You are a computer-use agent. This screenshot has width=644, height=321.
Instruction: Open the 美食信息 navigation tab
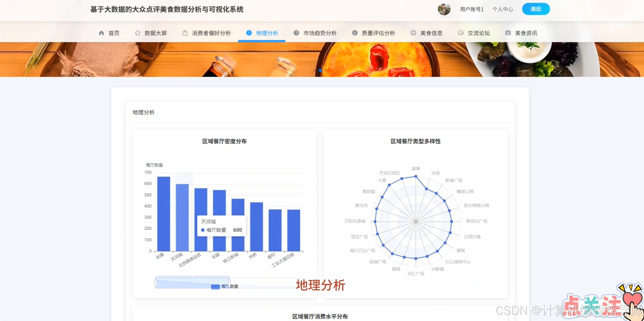[x=432, y=33]
